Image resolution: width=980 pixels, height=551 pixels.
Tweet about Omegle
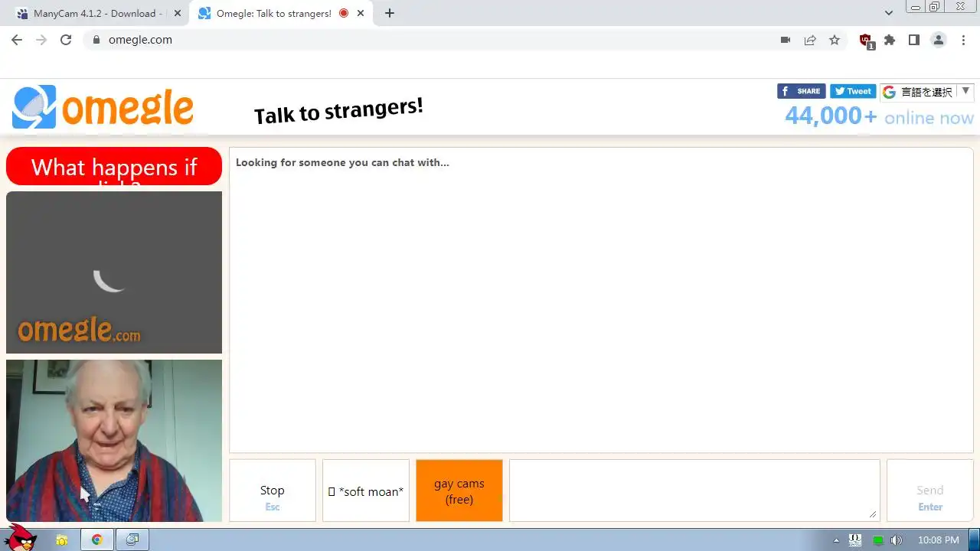point(853,91)
